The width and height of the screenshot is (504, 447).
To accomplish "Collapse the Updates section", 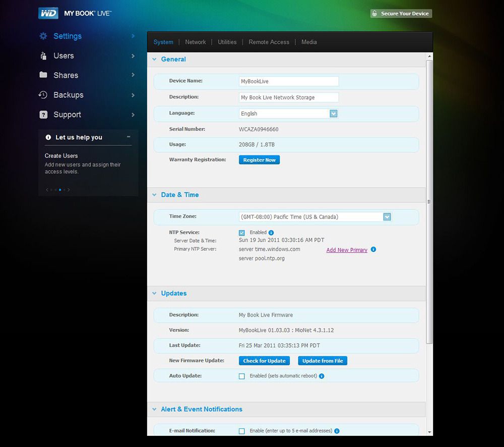I will pos(154,293).
